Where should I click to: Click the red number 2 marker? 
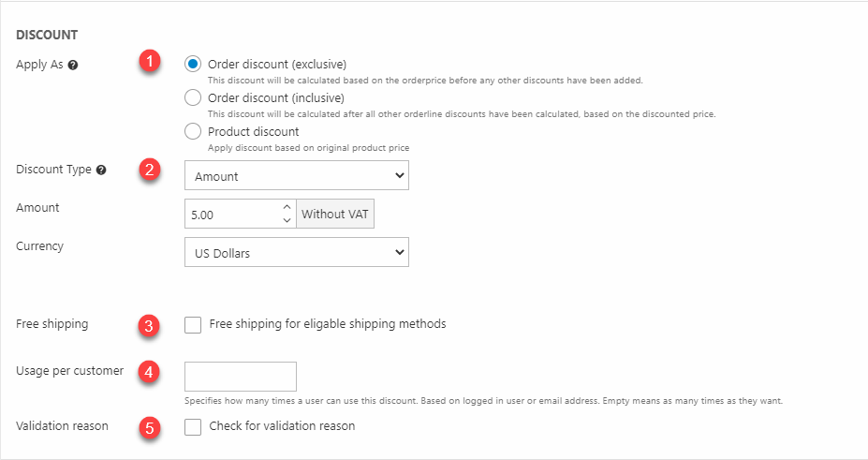[149, 170]
